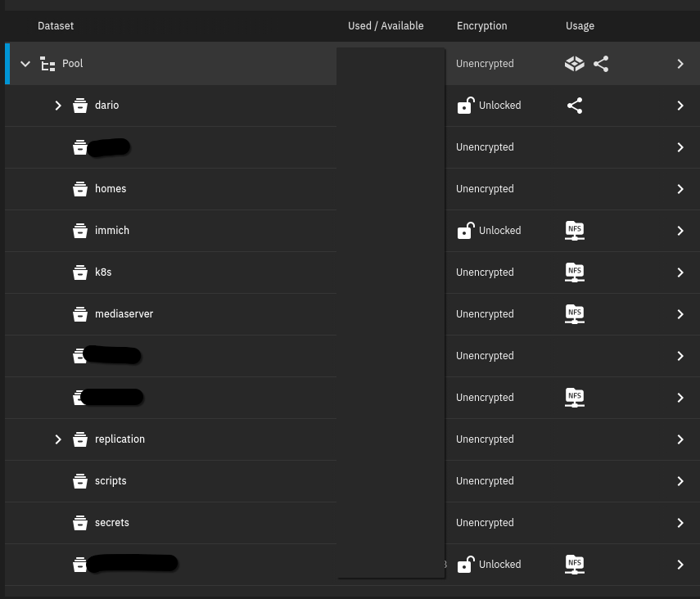Click the Encryption column header

click(482, 26)
